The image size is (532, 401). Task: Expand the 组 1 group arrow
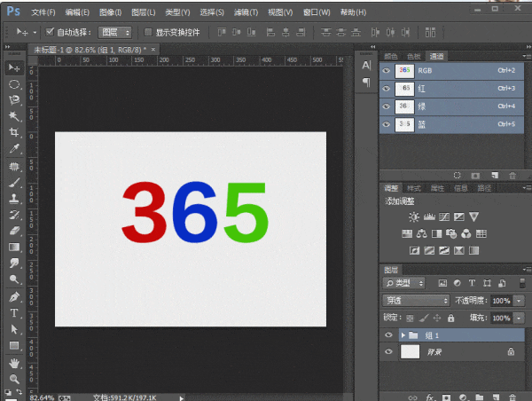pos(403,335)
